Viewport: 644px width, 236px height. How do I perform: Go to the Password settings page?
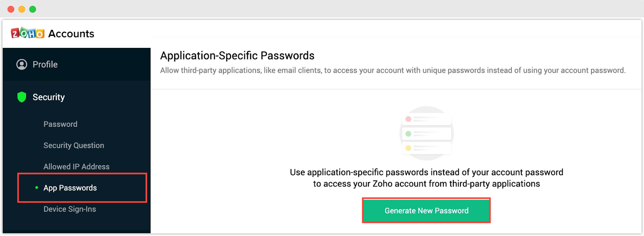60,124
